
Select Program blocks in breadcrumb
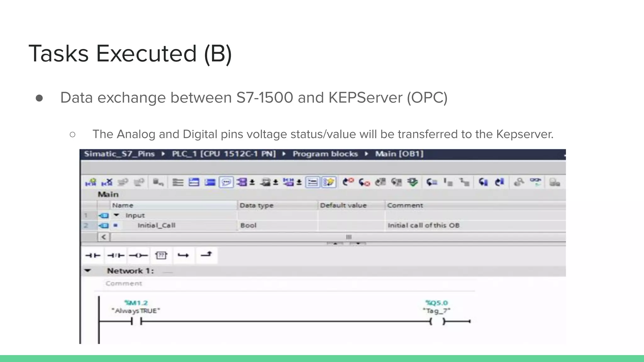click(325, 154)
